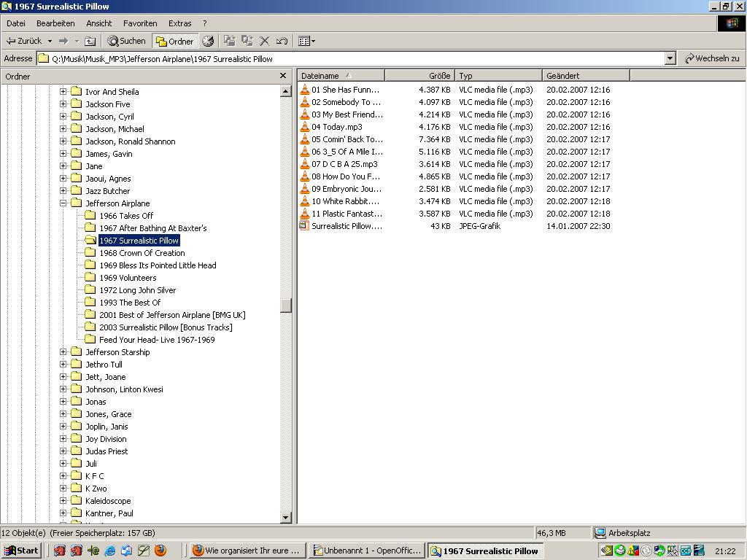This screenshot has width=747, height=560.
Task: Open the Extras menu
Action: 179,23
